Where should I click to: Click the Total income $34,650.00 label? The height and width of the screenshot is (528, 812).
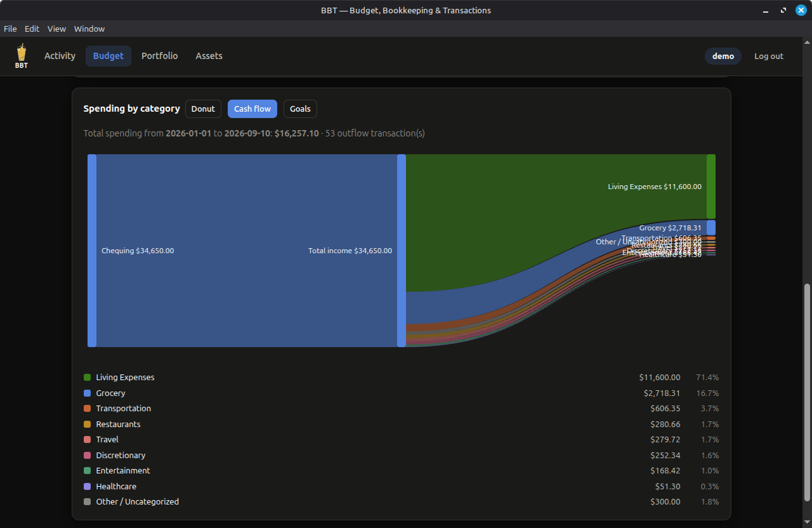[x=350, y=251]
